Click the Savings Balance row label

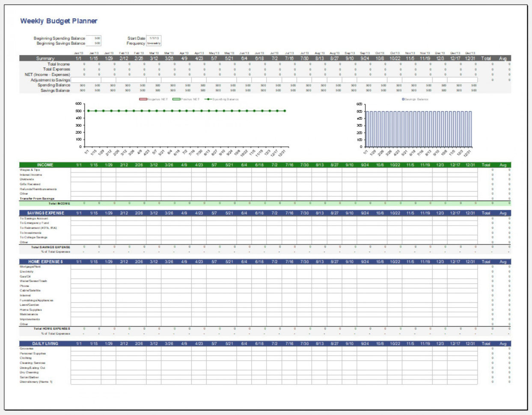[x=55, y=90]
